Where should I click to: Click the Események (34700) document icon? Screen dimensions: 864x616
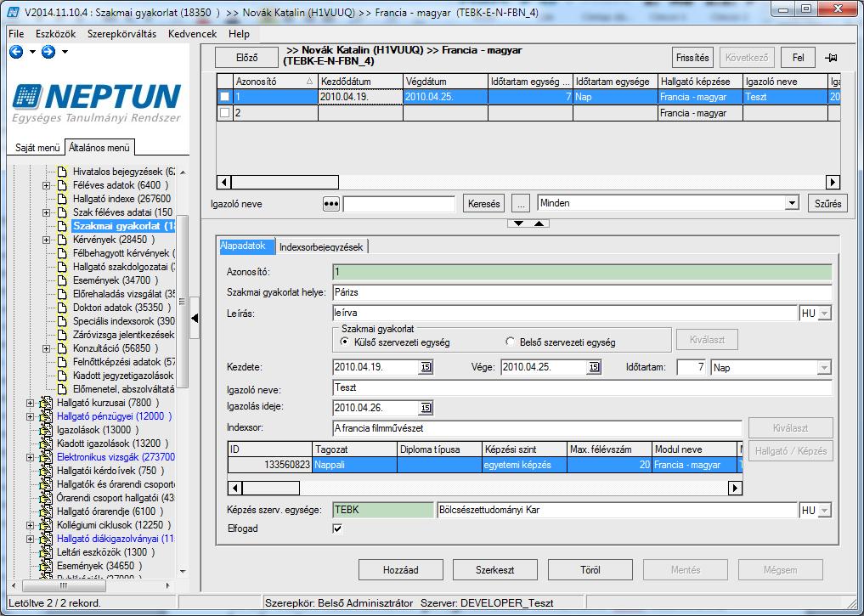pos(62,280)
